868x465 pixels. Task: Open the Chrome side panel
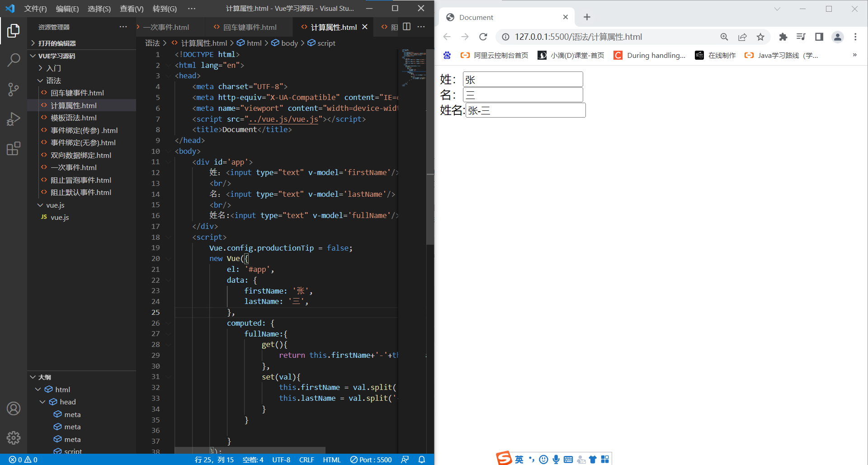[x=819, y=37]
